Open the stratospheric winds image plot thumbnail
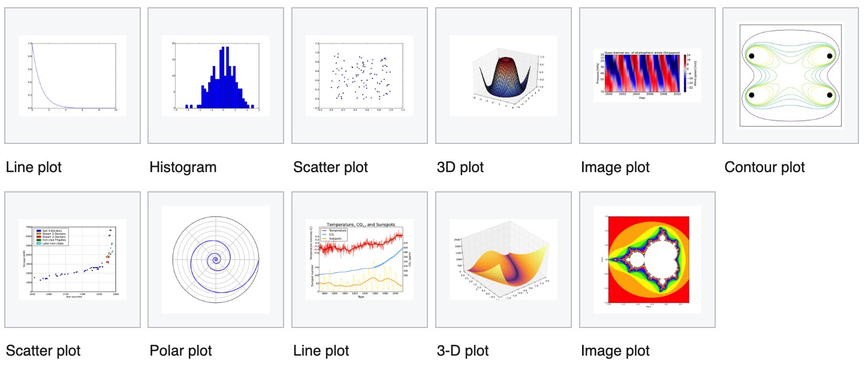Image resolution: width=868 pixels, height=388 pixels. 647,76
